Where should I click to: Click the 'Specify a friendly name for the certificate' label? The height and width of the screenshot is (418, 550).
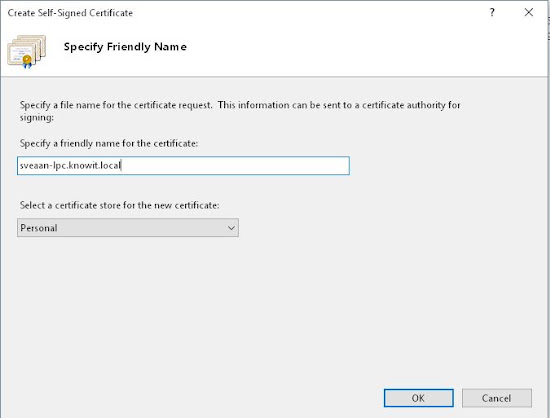coord(109,143)
